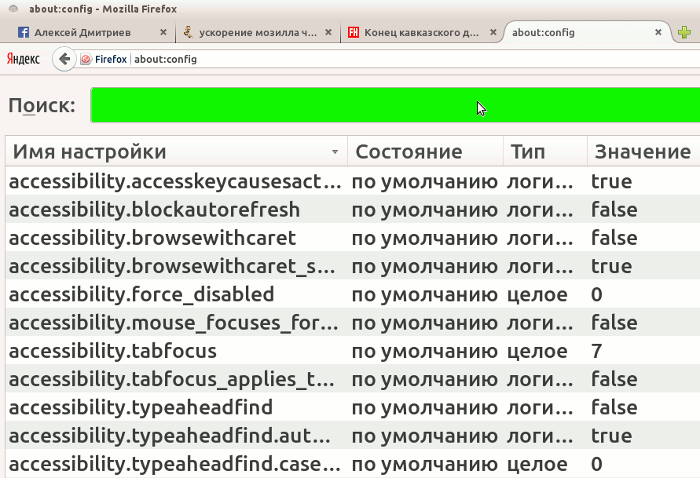
Task: Sort by Значение column header
Action: coord(643,152)
